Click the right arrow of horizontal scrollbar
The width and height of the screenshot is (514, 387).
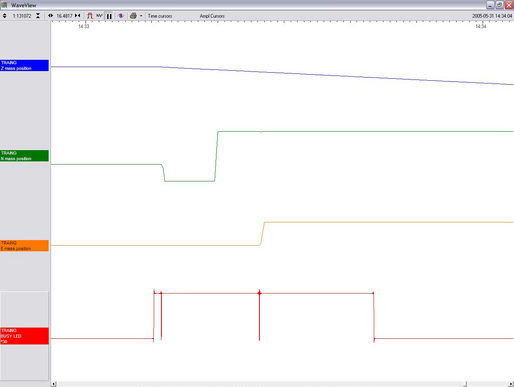[511, 384]
